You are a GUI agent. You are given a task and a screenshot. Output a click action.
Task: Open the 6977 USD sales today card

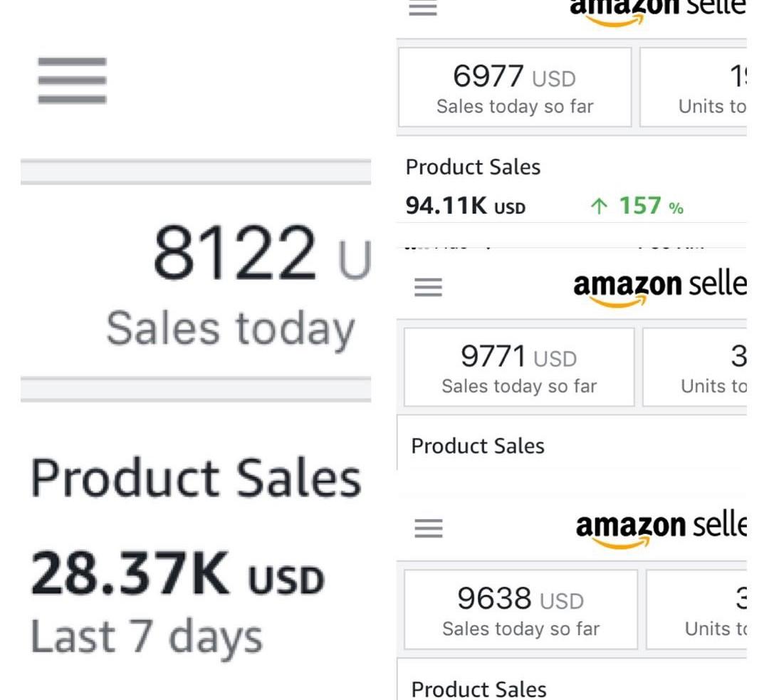pyautogui.click(x=514, y=88)
